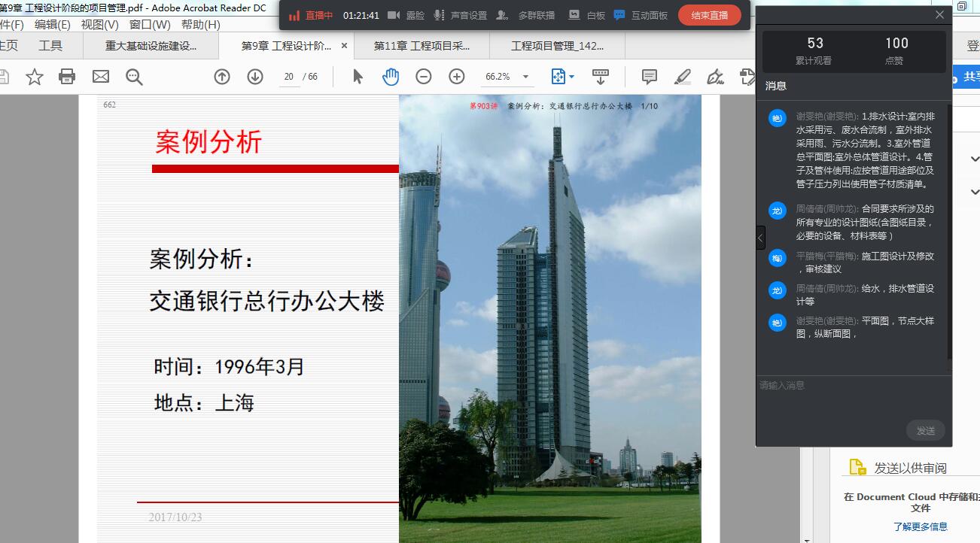Zoom out with the minus icon
Viewport: 980px width, 543px height.
click(x=424, y=77)
